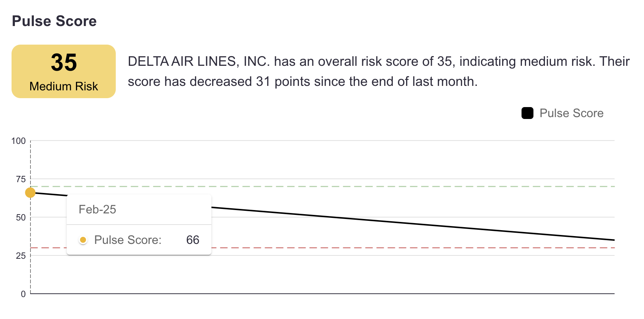The image size is (644, 319).
Task: Click the right end of the trend line
Action: click(x=613, y=240)
